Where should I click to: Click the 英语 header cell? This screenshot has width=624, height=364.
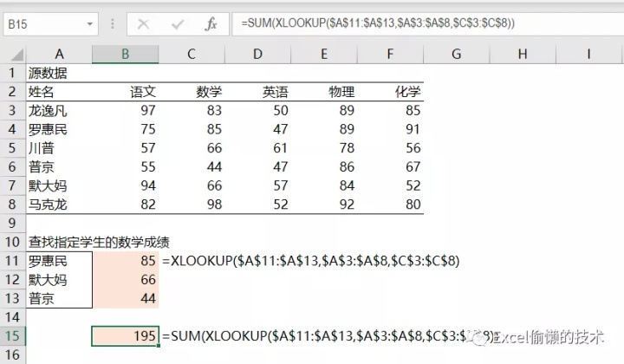pos(257,92)
